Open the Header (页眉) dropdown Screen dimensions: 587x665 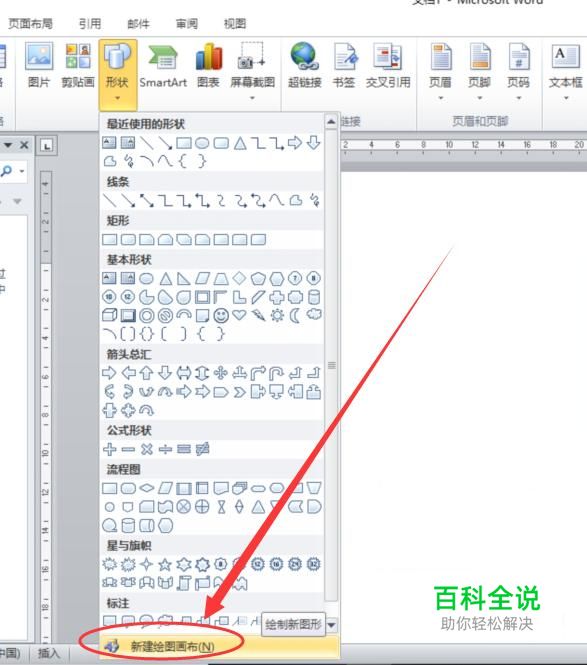[x=440, y=71]
